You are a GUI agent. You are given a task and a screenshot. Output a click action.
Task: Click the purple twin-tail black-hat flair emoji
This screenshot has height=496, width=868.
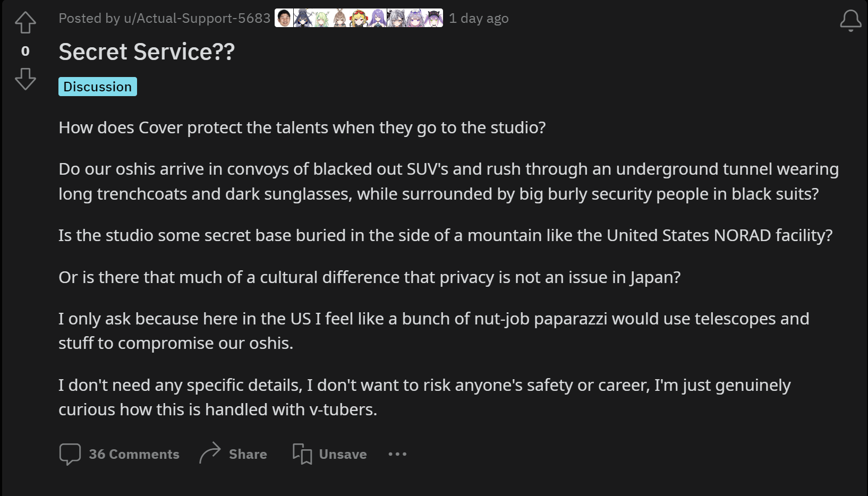[433, 18]
